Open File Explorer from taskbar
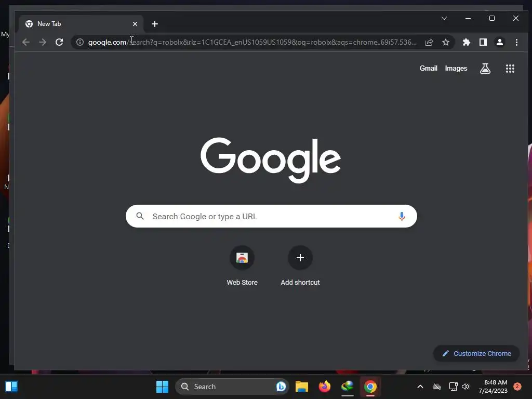 tap(302, 387)
